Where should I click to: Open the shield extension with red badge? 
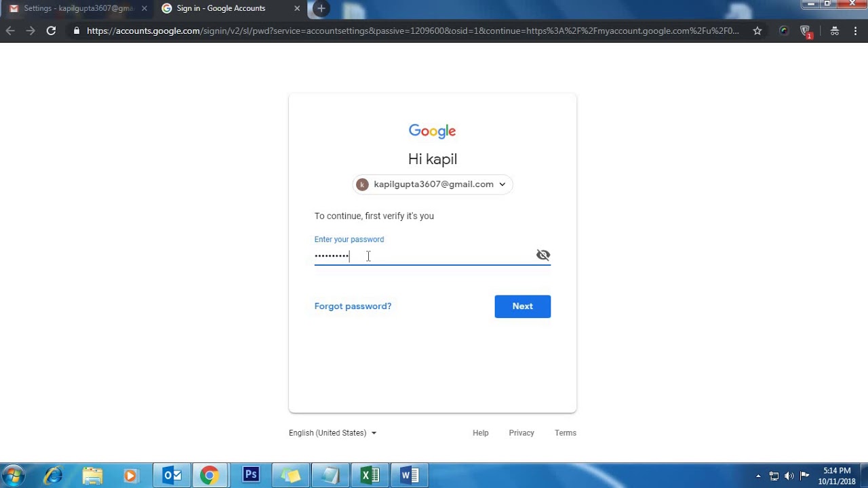point(806,31)
